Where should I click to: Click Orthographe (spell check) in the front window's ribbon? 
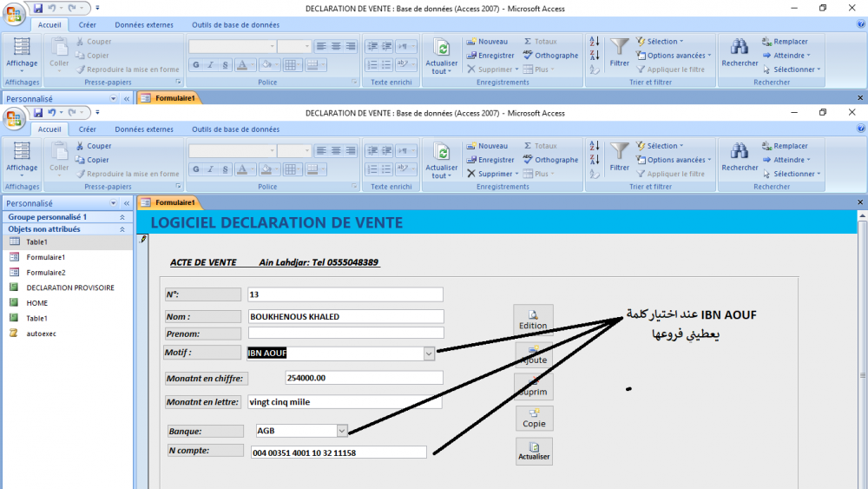(x=551, y=160)
